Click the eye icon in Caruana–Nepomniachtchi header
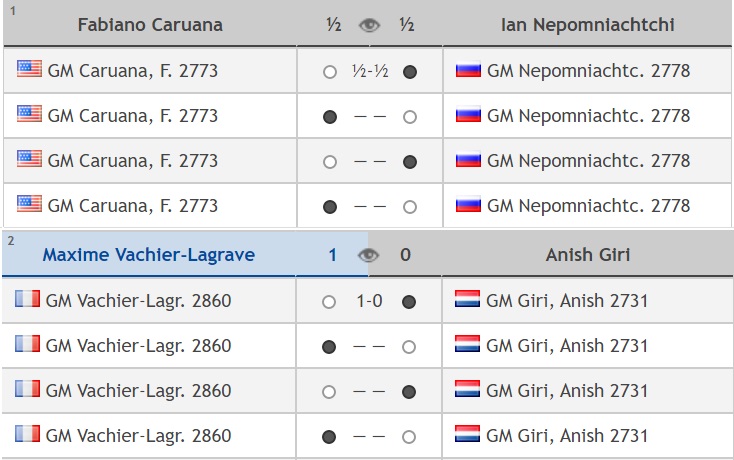 pos(369,25)
